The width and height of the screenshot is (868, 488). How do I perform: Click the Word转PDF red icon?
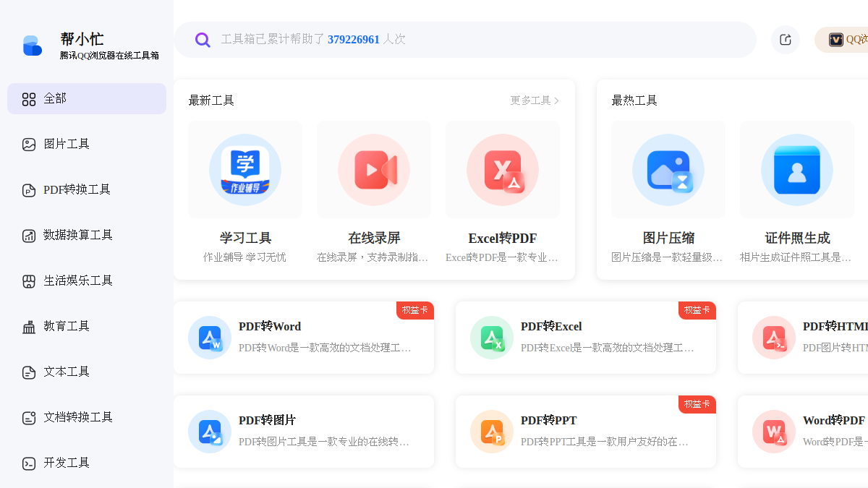click(774, 432)
